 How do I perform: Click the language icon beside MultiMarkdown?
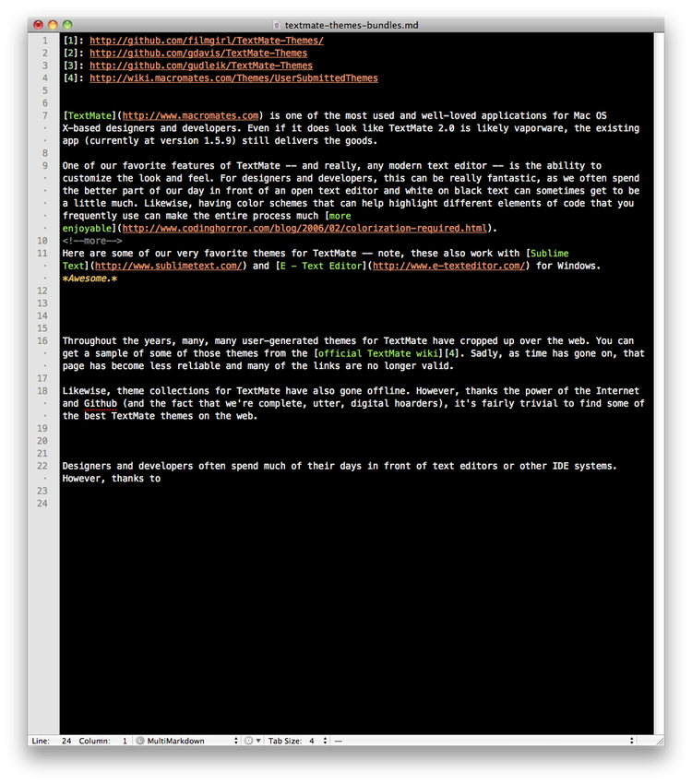click(140, 741)
